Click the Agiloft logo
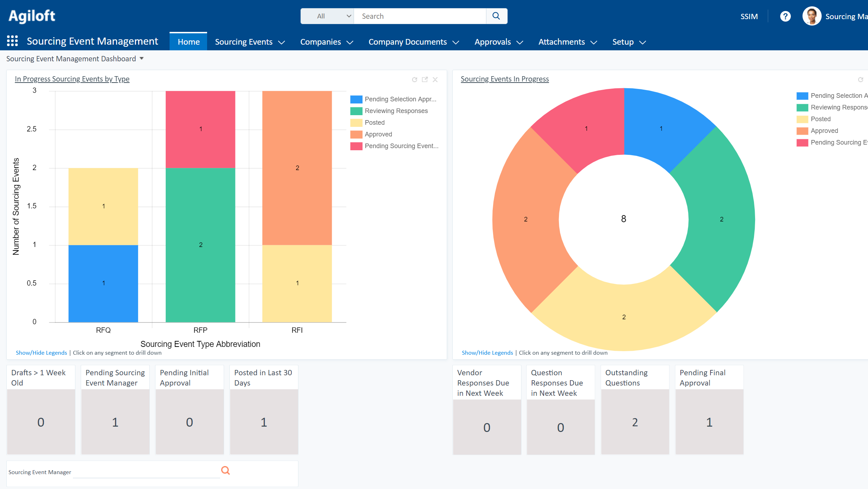 pyautogui.click(x=32, y=16)
